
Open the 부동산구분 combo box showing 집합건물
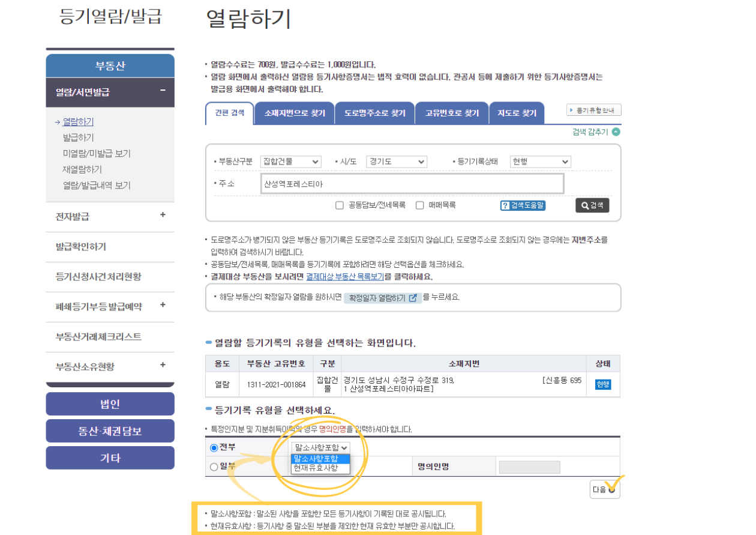(x=290, y=161)
